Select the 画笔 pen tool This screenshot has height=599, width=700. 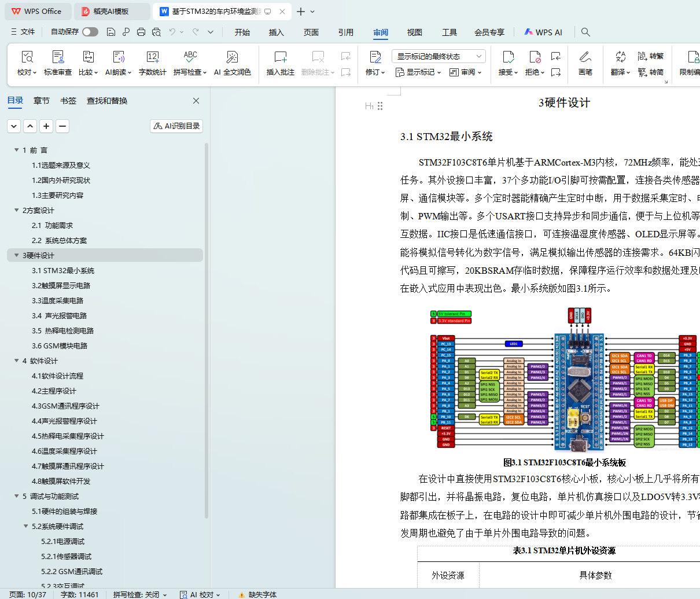[585, 57]
